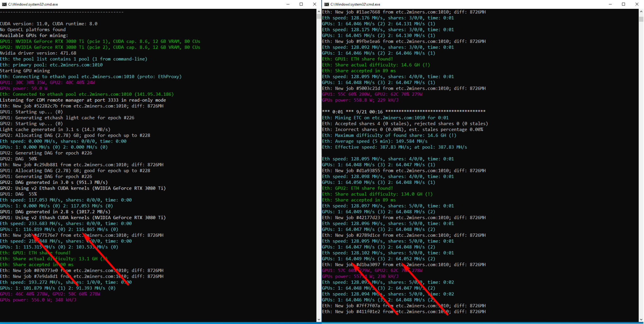Maximize the right Command Prompt window

pos(623,4)
